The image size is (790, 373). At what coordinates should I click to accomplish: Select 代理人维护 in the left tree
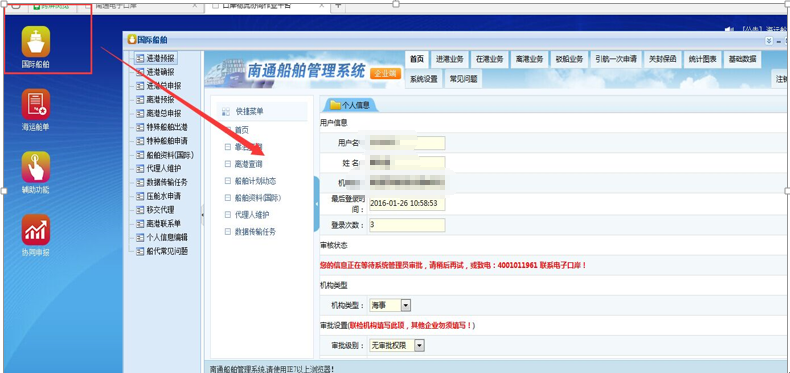click(x=163, y=168)
